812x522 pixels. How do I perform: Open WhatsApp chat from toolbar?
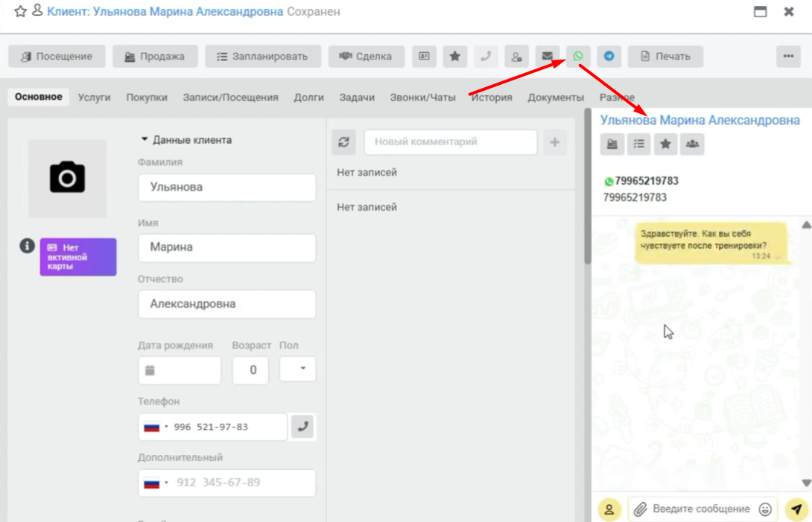pos(578,57)
